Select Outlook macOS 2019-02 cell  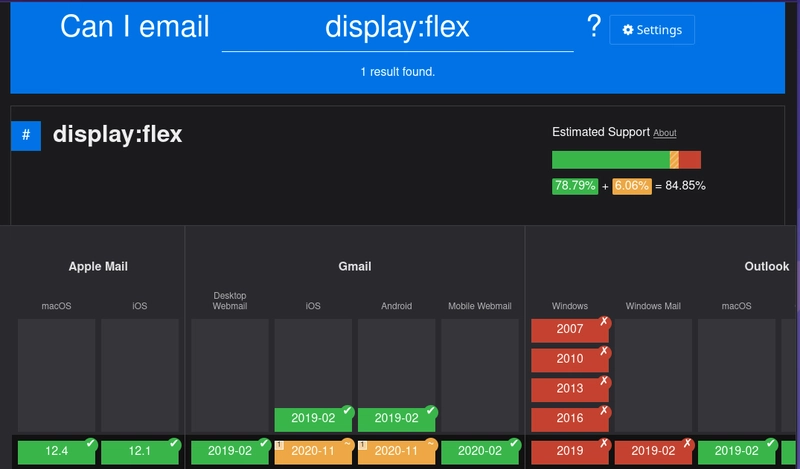(x=736, y=451)
